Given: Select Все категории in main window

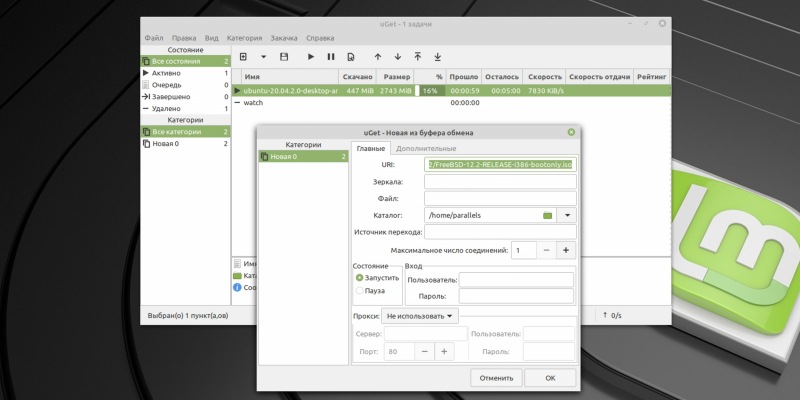Looking at the screenshot, I should (186, 132).
